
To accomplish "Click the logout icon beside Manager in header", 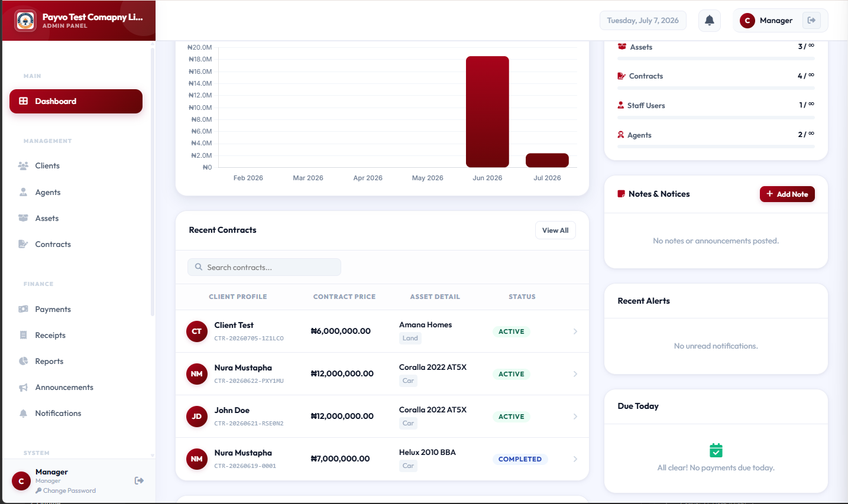I will coord(811,20).
